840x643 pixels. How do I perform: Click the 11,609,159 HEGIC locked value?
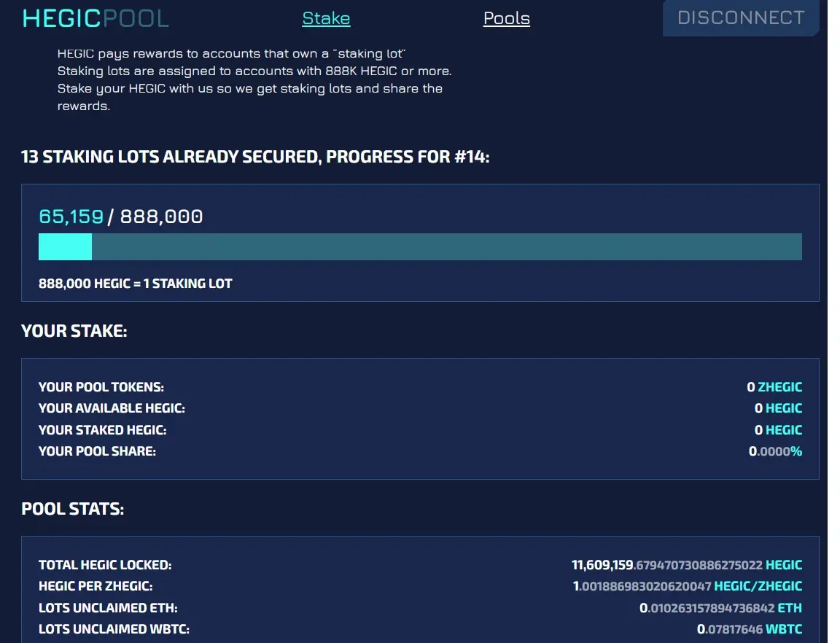687,565
